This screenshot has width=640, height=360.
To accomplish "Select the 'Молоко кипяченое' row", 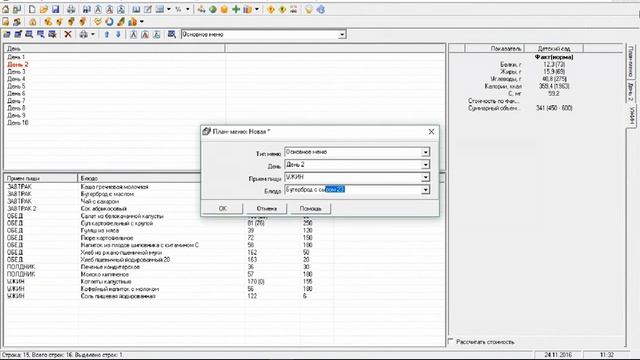I will pyautogui.click(x=104, y=274).
